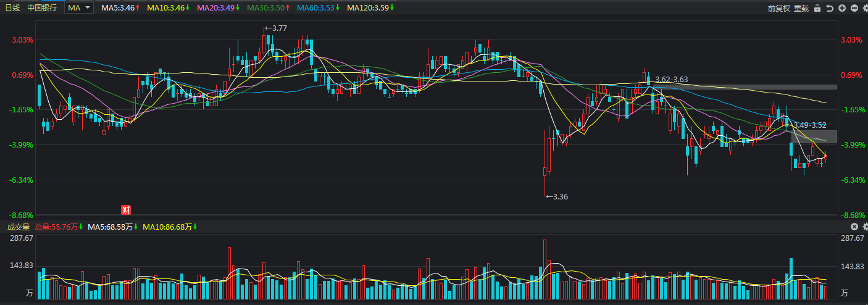Click the lock icon in chart toolbar

point(817,8)
